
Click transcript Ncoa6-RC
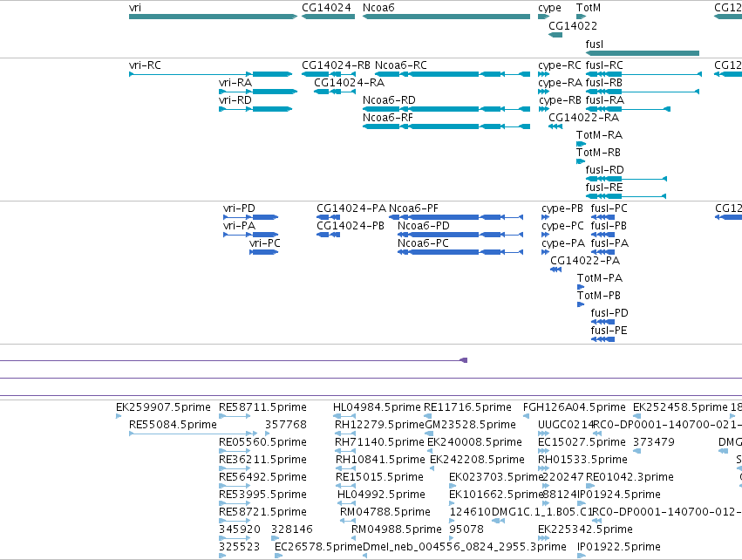[453, 74]
